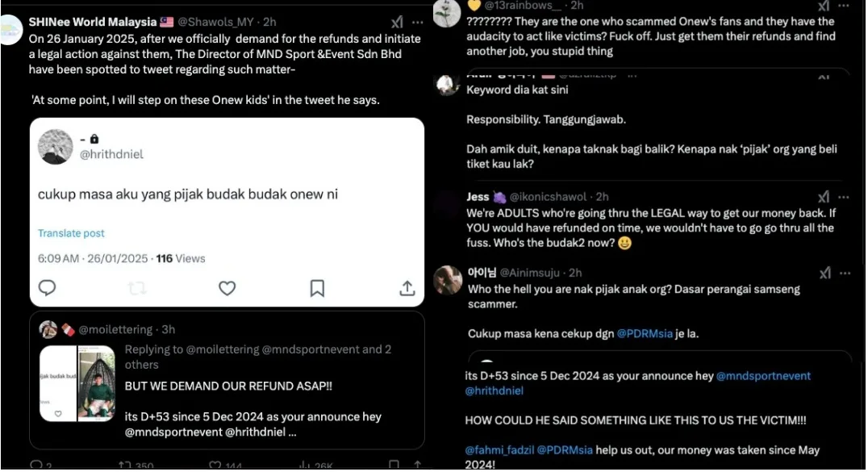Open the more options menu on the SHINee World Malaysia post
The width and height of the screenshot is (868, 472).
(x=417, y=22)
